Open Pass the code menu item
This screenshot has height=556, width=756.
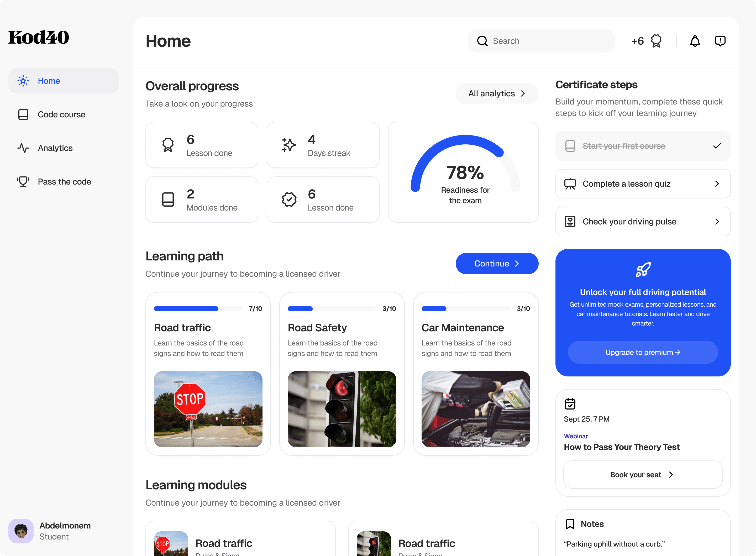pyautogui.click(x=64, y=182)
